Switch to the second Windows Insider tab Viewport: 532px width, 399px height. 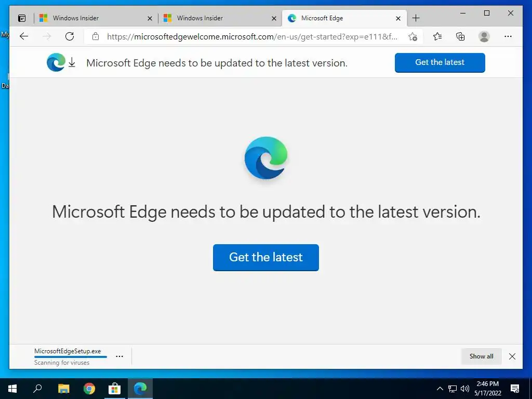click(x=220, y=18)
